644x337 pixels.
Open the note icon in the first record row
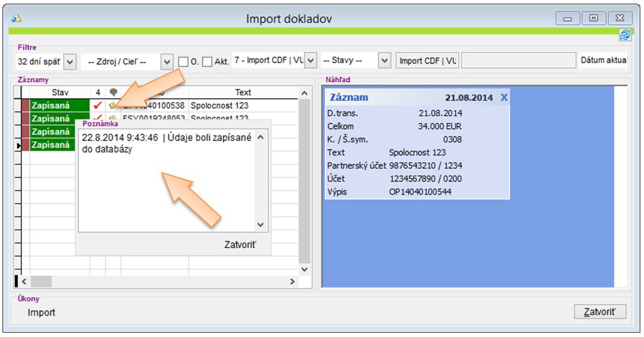113,106
